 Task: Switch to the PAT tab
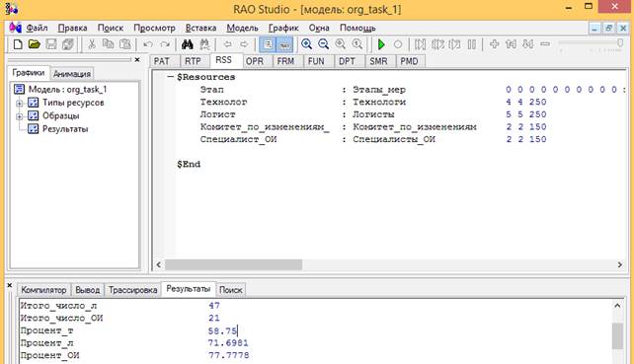point(162,61)
